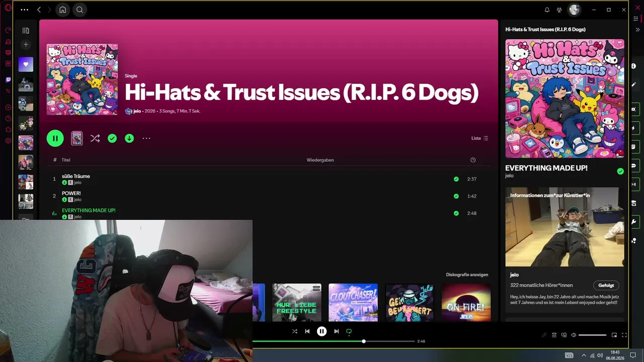644x362 pixels.
Task: Open the playback queue
Action: 554,335
